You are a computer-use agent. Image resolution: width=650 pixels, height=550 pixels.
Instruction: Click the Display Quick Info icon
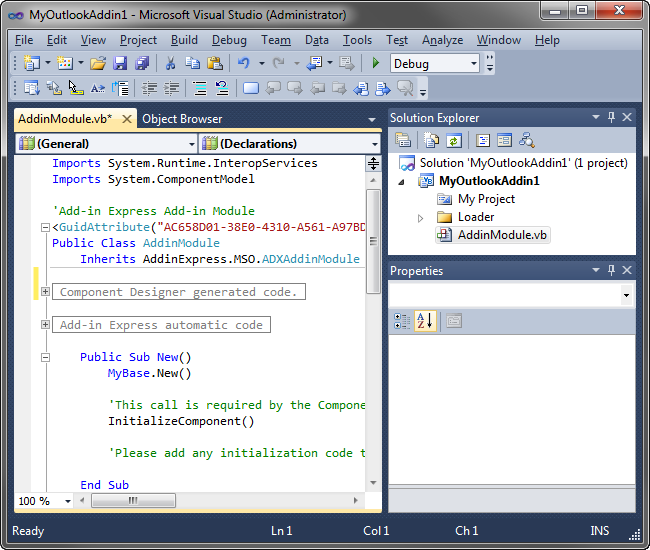(76, 88)
